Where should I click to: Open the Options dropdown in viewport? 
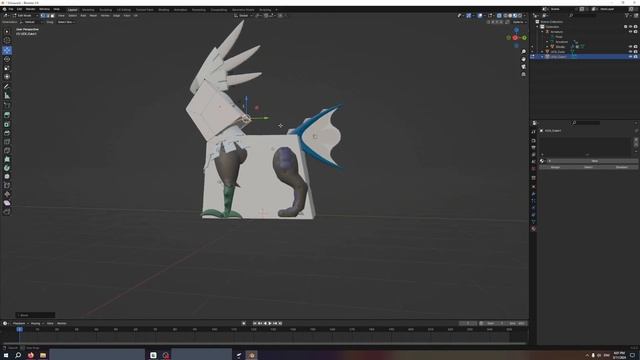click(x=519, y=22)
